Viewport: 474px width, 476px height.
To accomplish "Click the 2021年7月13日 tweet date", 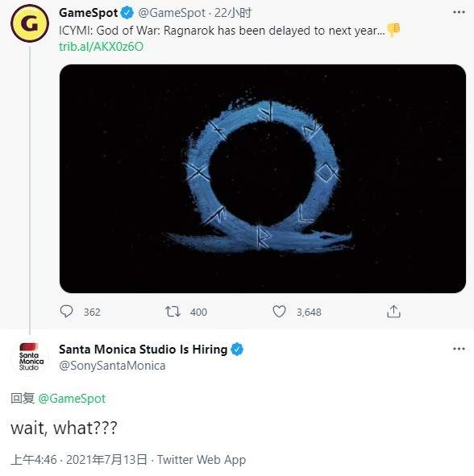I will (x=106, y=460).
